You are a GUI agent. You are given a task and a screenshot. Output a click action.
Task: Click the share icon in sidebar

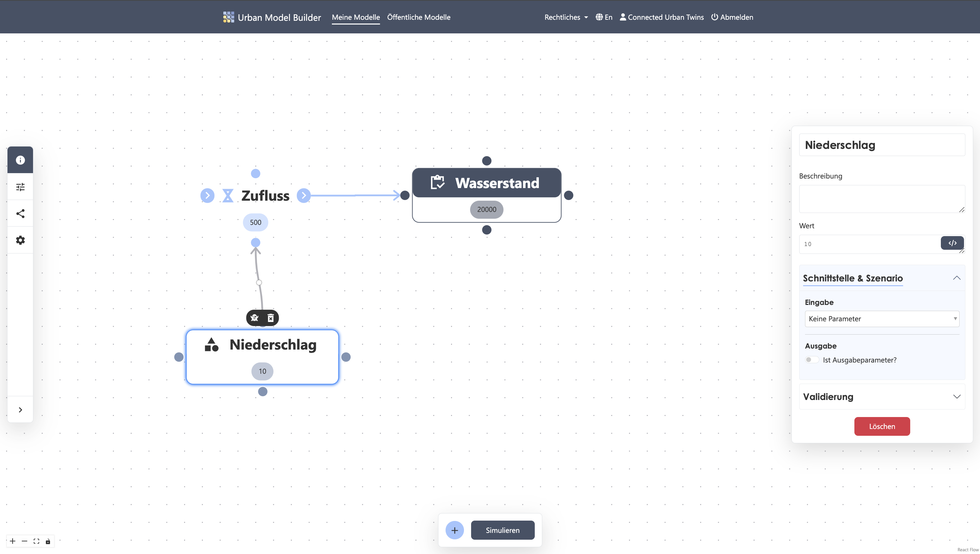(x=20, y=214)
